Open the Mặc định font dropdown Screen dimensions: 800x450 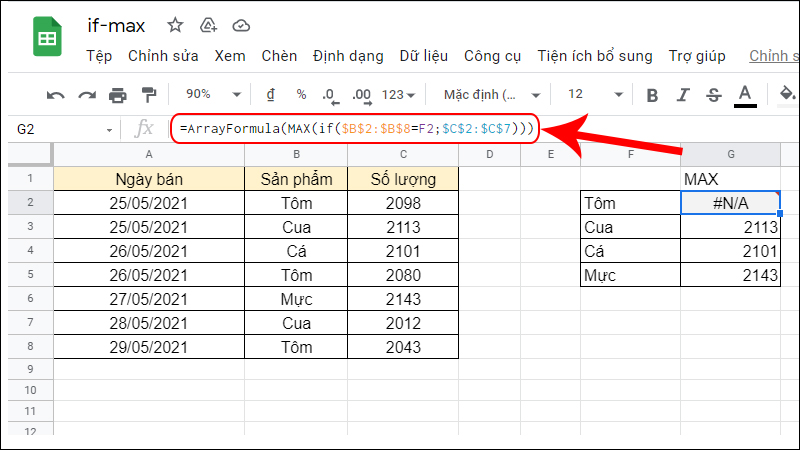(488, 94)
